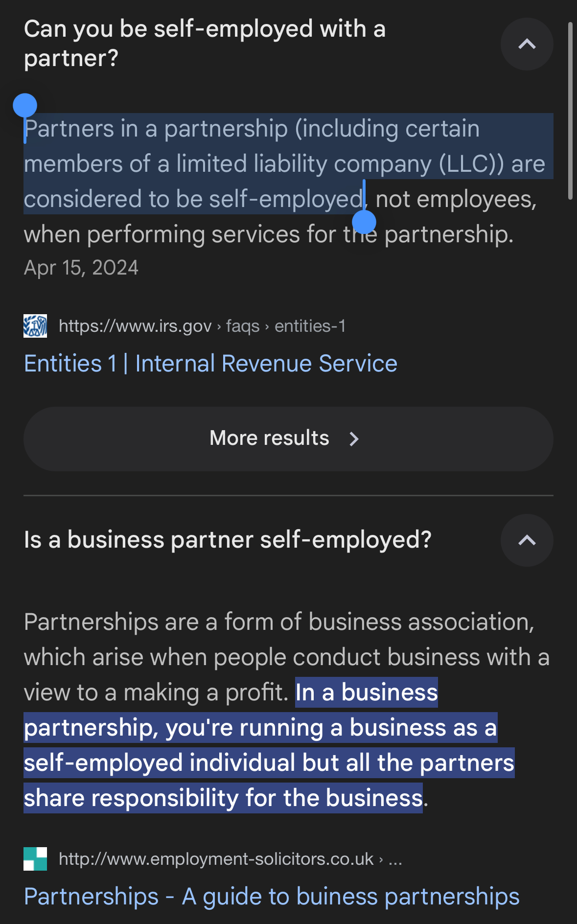Open the Partnerships guide to business partnerships link
577x924 pixels.
coord(272,897)
